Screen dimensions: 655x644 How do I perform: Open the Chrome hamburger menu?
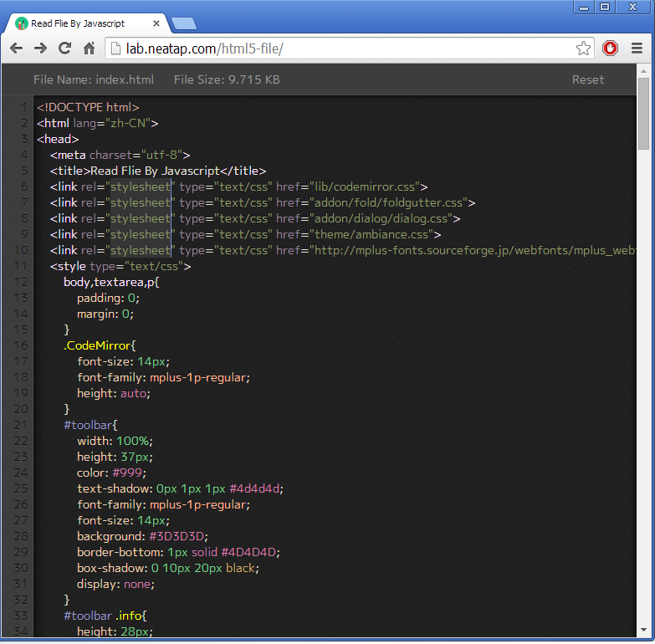(637, 49)
